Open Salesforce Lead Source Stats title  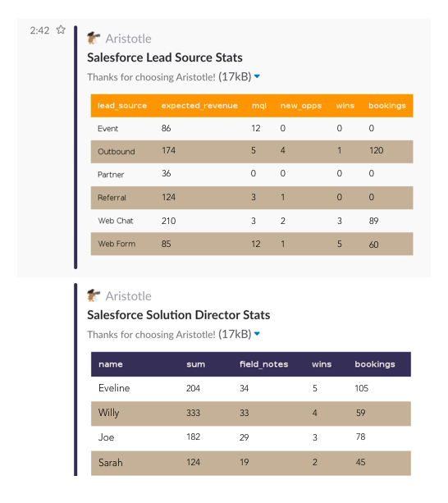pos(165,57)
